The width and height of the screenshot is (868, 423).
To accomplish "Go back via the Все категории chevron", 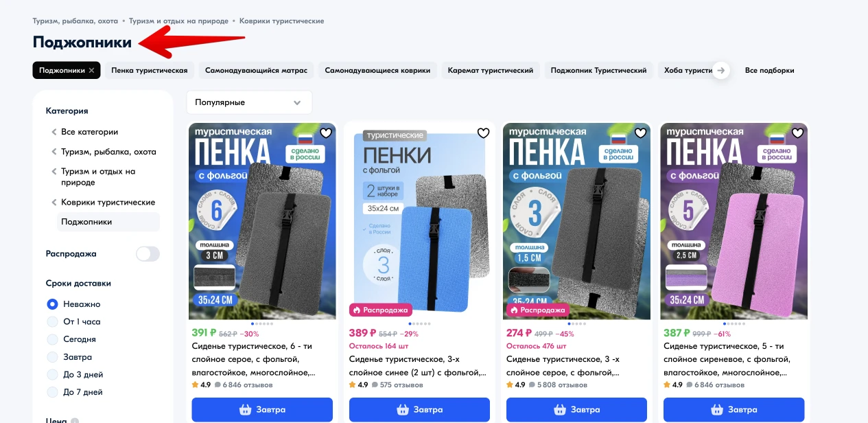I will click(54, 132).
